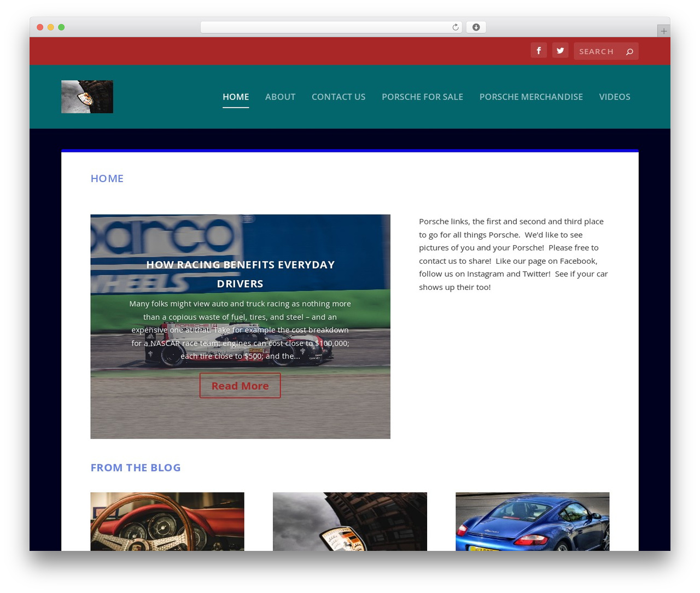The image size is (700, 593).
Task: Click the browser address bar
Action: (331, 27)
